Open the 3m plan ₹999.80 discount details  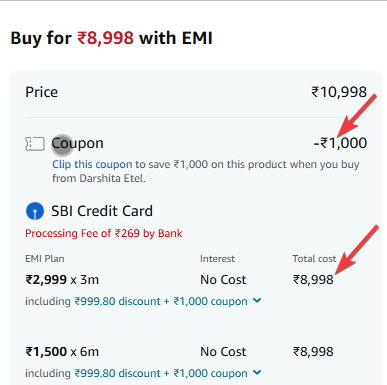pos(117,301)
